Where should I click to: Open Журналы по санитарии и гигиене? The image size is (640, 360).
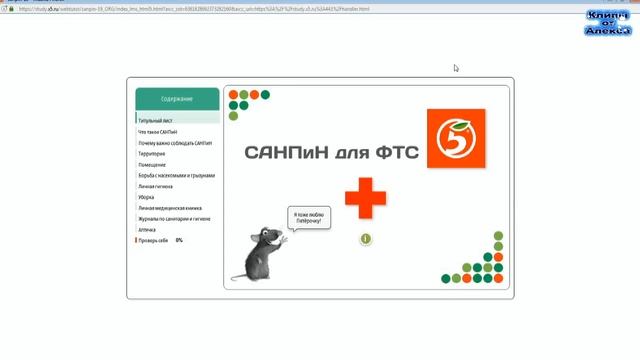174,219
